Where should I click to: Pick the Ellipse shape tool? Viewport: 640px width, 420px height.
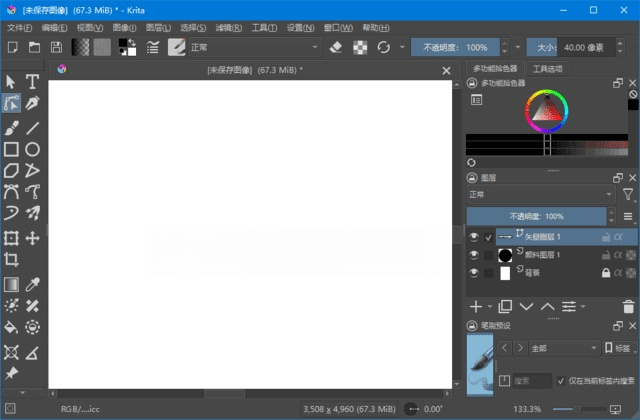pyautogui.click(x=33, y=149)
